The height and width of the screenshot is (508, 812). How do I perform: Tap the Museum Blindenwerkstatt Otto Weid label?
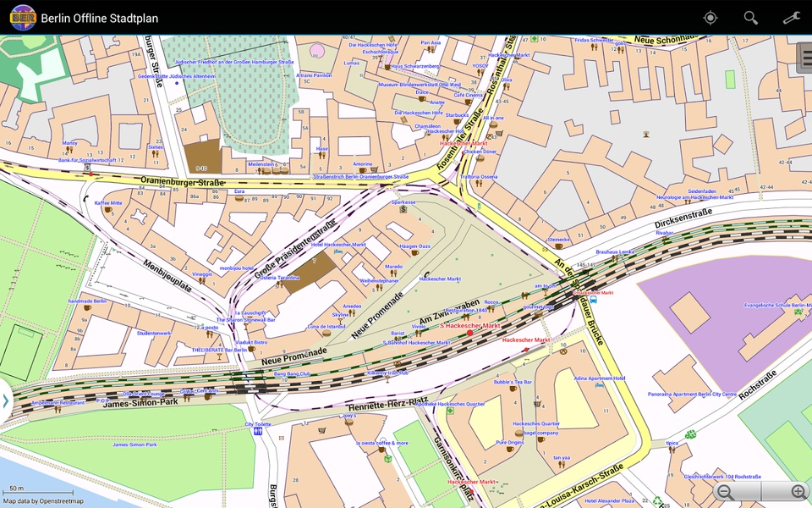click(x=420, y=85)
